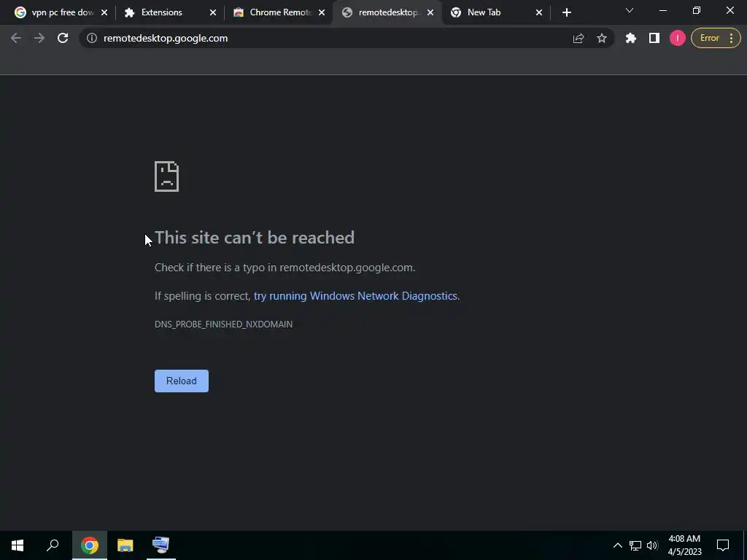Viewport: 747px width, 560px height.
Task: Open try running Windows Network Diagnostics link
Action: point(355,296)
